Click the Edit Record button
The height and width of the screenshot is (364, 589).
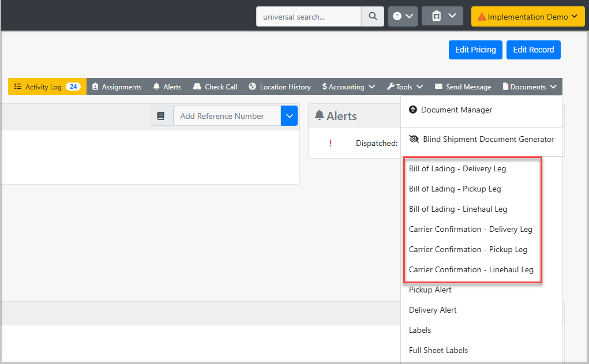[x=533, y=50]
